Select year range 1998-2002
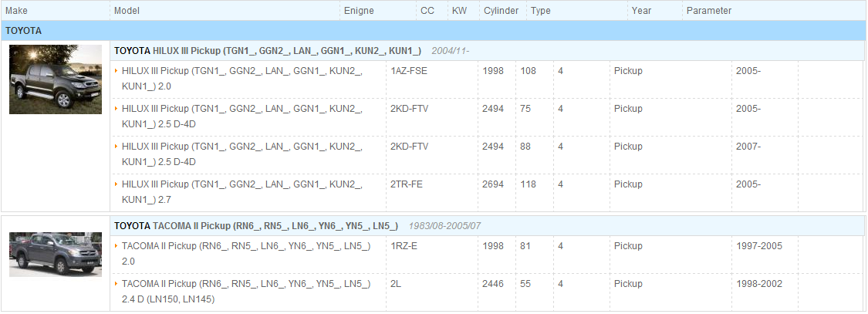The width and height of the screenshot is (868, 314). point(759,284)
